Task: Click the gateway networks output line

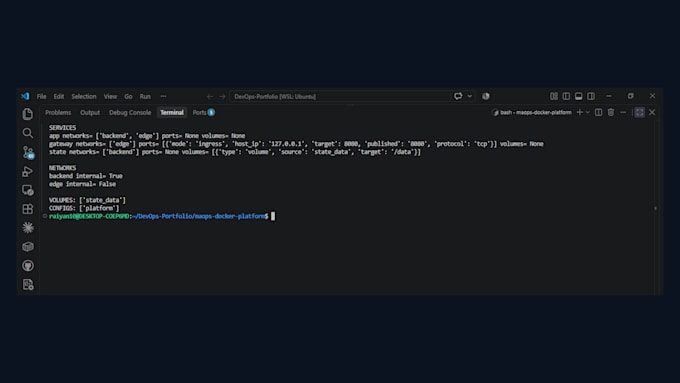Action: point(296,144)
